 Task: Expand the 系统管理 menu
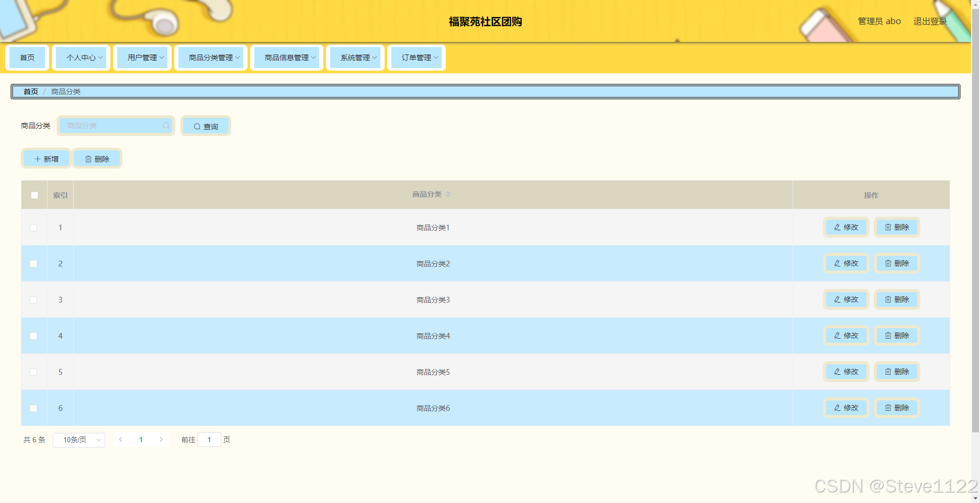355,58
